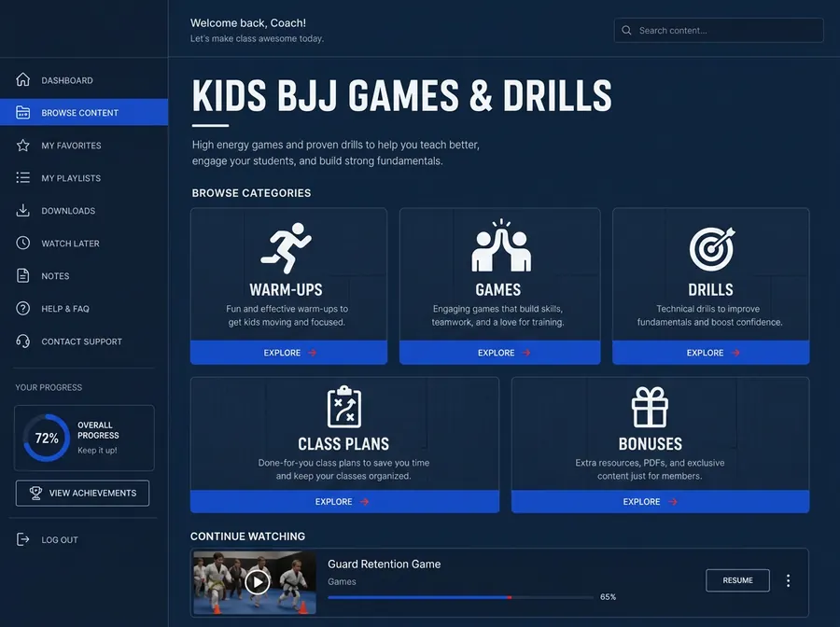The image size is (840, 627).
Task: Click the Contact Support headset icon
Action: 23,341
